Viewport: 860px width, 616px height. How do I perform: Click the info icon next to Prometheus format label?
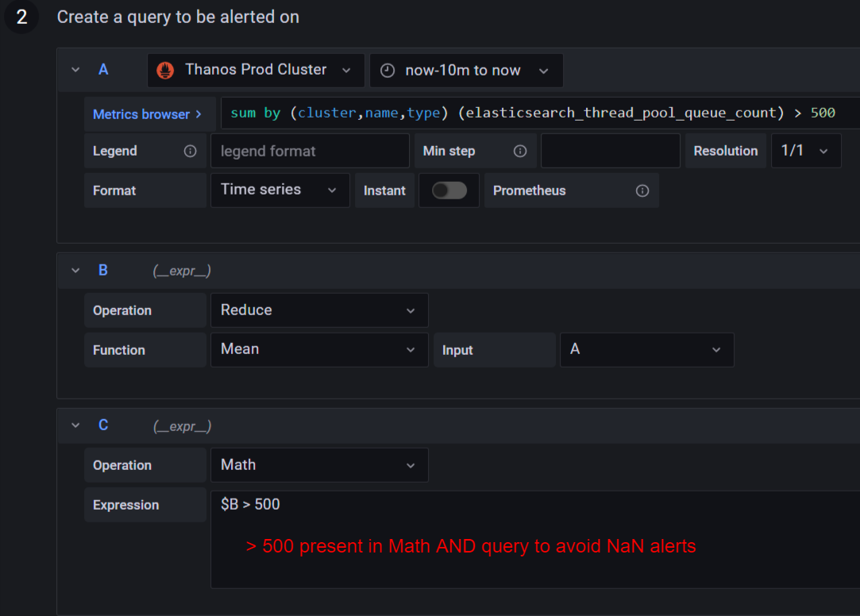click(x=642, y=190)
